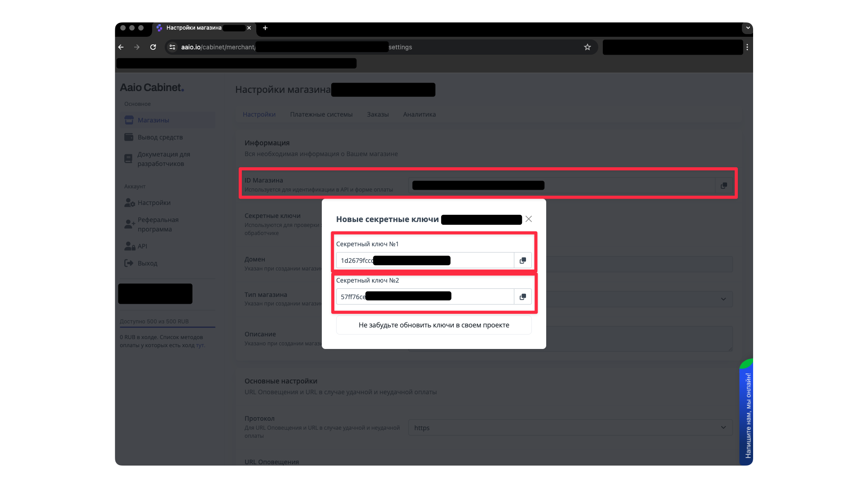Go back to previous page
Image resolution: width=868 pixels, height=488 pixels.
pos(121,47)
